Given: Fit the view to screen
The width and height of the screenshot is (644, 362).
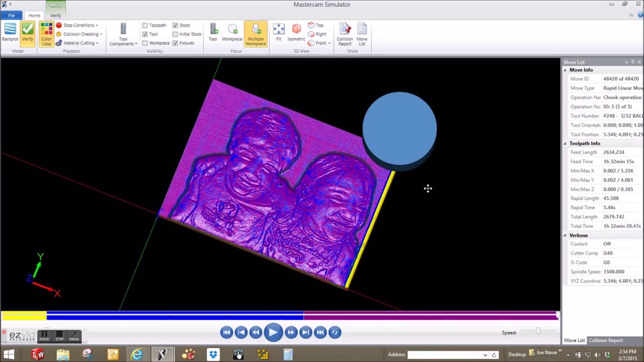Looking at the screenshot, I should point(278,33).
